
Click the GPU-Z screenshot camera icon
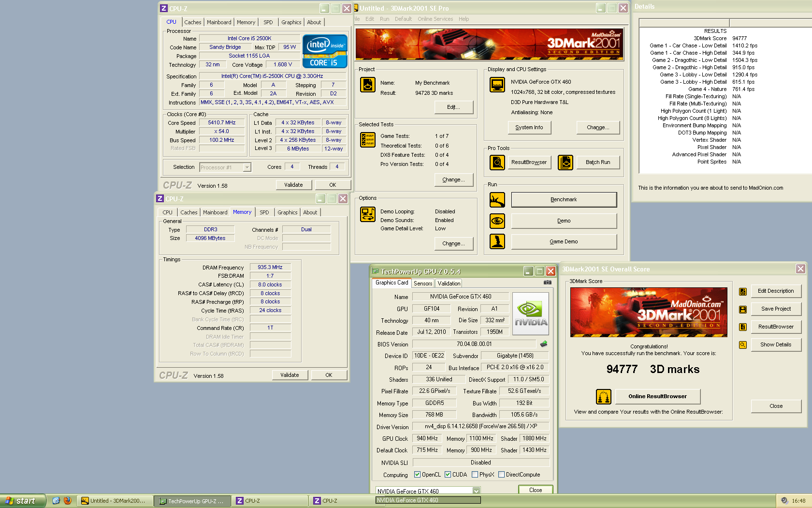(548, 282)
